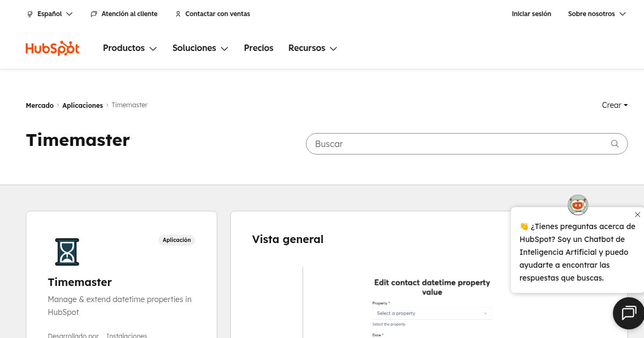Screen dimensions: 644x338
Task: Click the search magnifier icon
Action: click(x=615, y=144)
